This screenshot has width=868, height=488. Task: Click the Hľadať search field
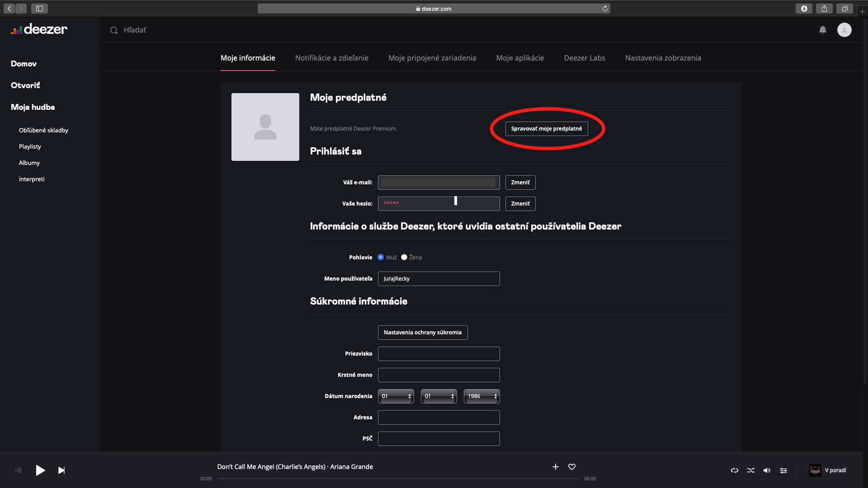click(x=135, y=30)
